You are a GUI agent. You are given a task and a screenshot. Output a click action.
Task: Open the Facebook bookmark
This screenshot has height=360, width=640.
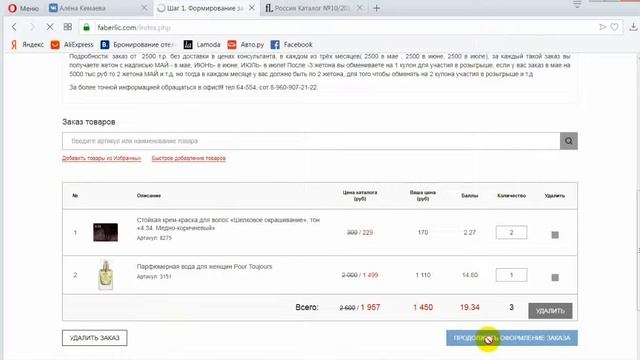pos(291,44)
